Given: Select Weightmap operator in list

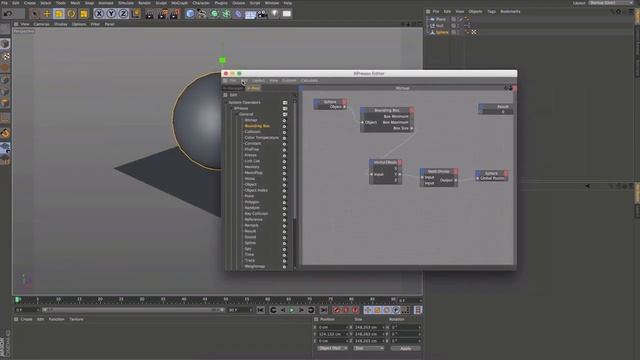Looking at the screenshot, I should (x=255, y=266).
